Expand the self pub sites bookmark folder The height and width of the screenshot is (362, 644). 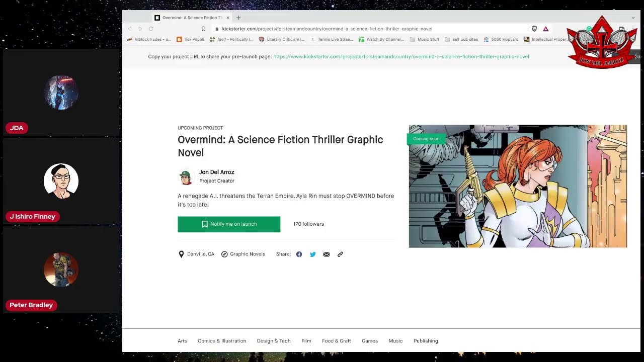[461, 39]
